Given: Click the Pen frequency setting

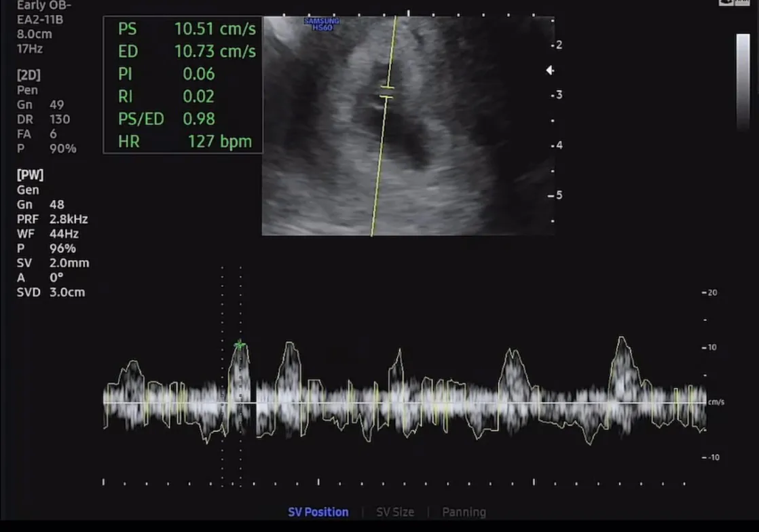Looking at the screenshot, I should 27,90.
